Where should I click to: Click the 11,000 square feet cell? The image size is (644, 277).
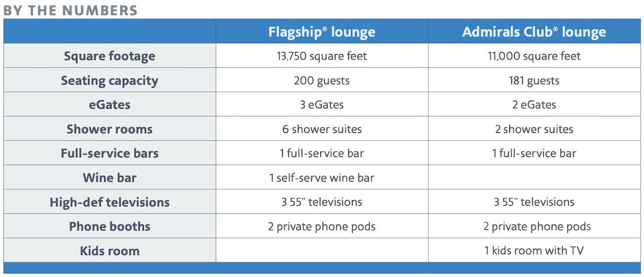pos(534,56)
